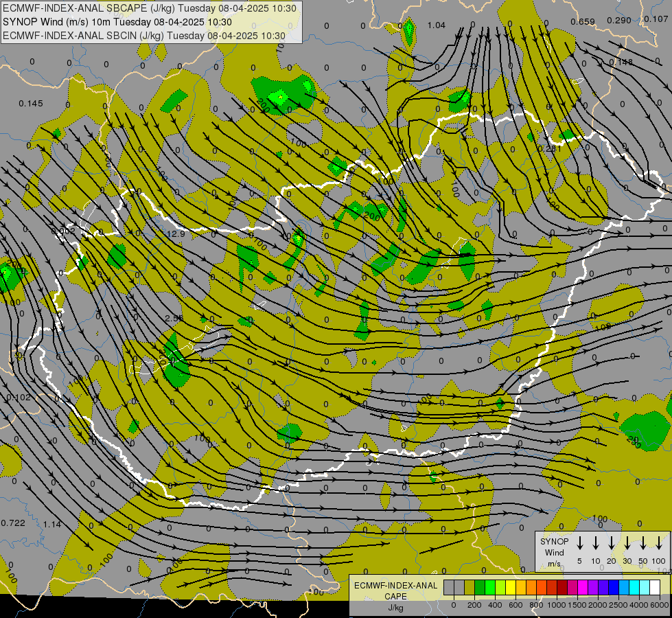Click the 2000 tick label on CAPE scale
The height and width of the screenshot is (618, 672).
pyautogui.click(x=598, y=605)
